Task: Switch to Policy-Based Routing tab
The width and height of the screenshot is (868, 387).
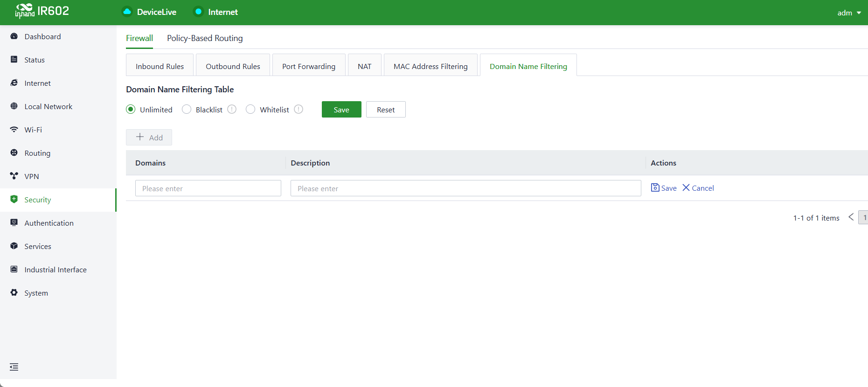Action: pos(205,38)
